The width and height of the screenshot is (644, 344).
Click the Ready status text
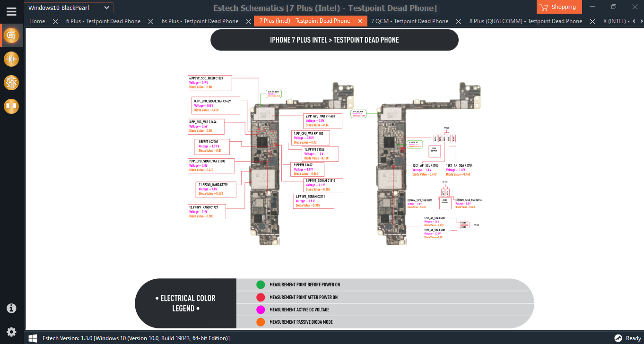633,338
